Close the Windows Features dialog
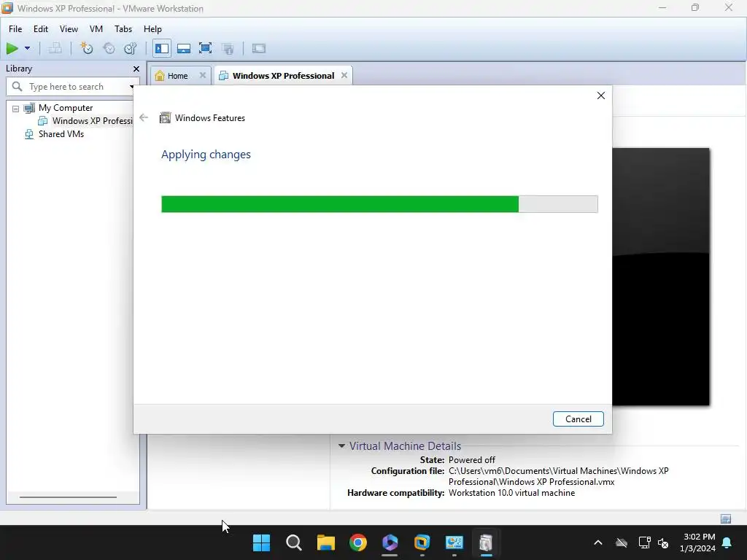The width and height of the screenshot is (747, 560). coord(601,96)
